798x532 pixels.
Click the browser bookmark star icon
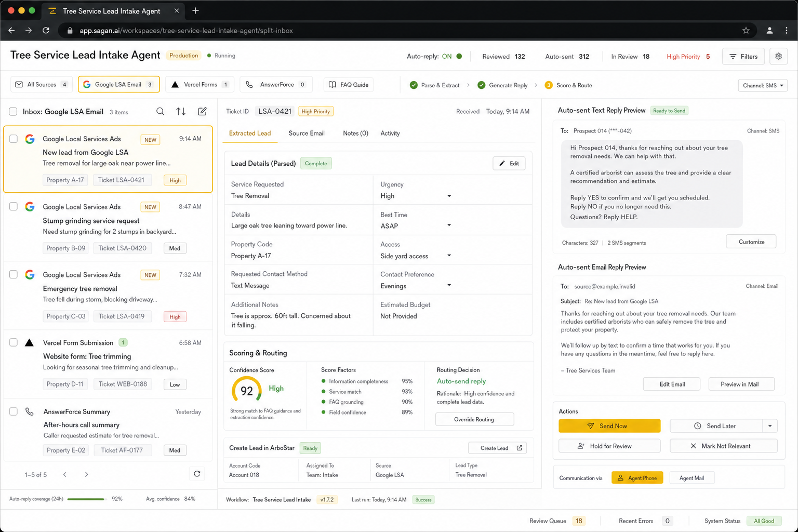[x=746, y=31]
